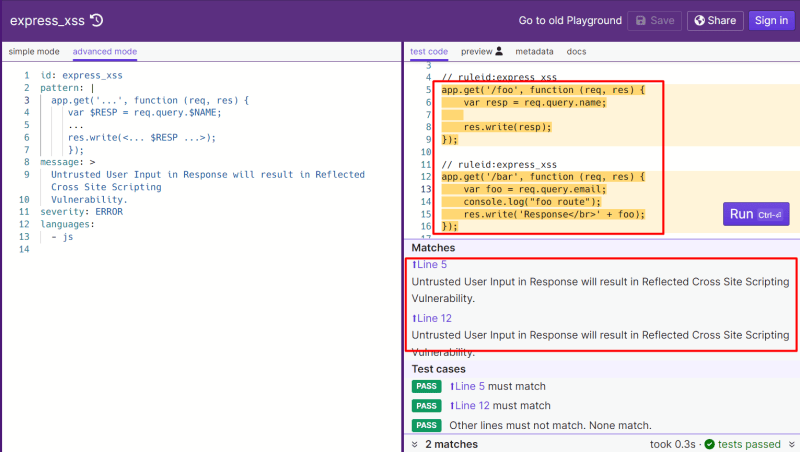Viewport: 800px width, 452px height.
Task: Click the Matches section header
Action: (433, 248)
